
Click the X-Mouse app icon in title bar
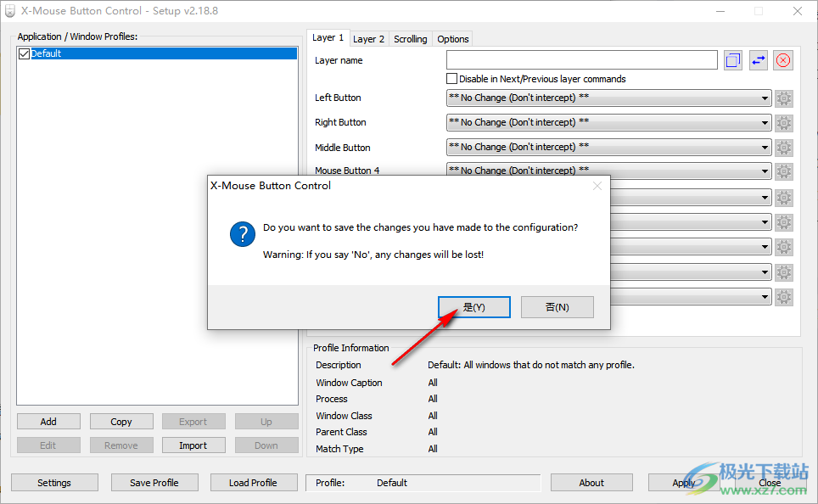pyautogui.click(x=10, y=11)
